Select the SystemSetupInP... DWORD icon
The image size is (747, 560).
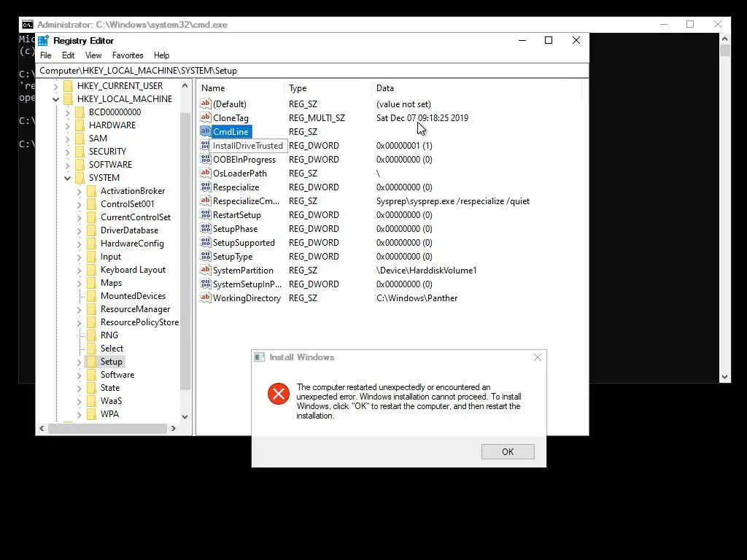[205, 284]
